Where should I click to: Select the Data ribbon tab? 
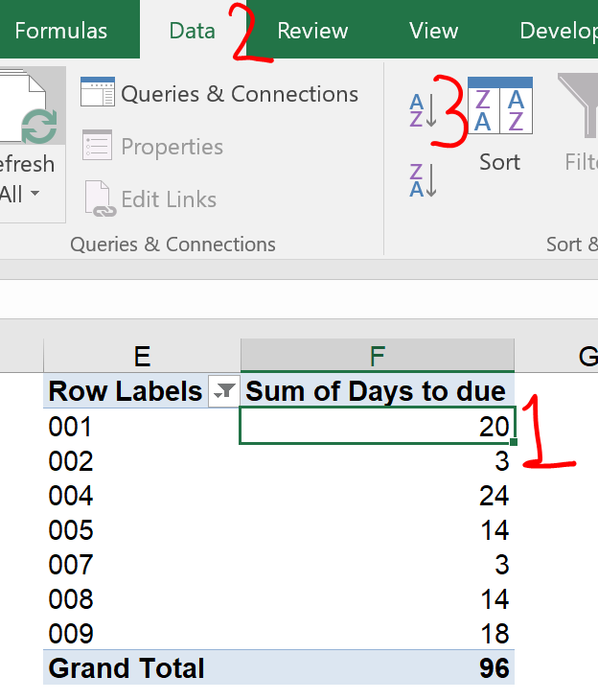pos(192,31)
